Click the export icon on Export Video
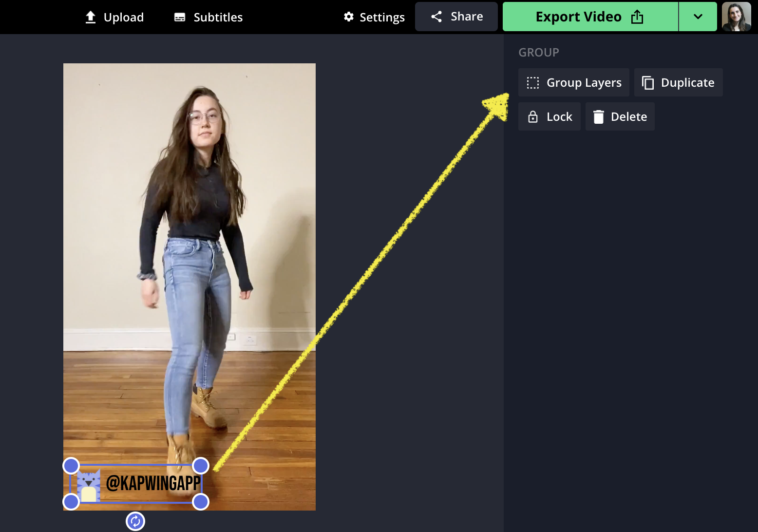 pyautogui.click(x=637, y=17)
